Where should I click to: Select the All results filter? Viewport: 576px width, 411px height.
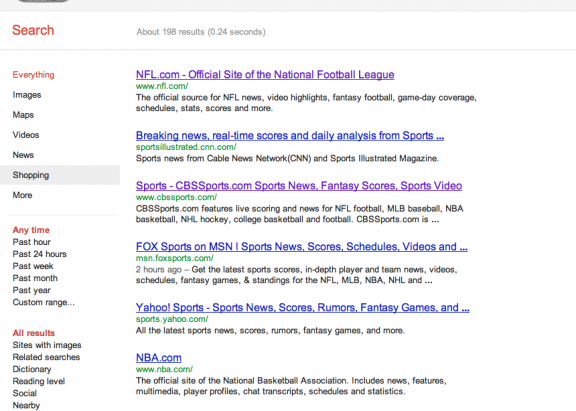tap(34, 333)
